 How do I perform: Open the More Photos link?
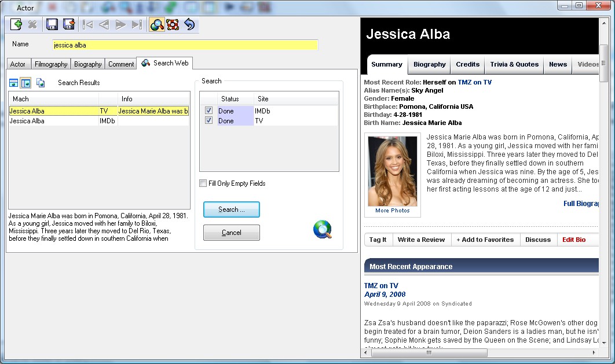coord(392,211)
